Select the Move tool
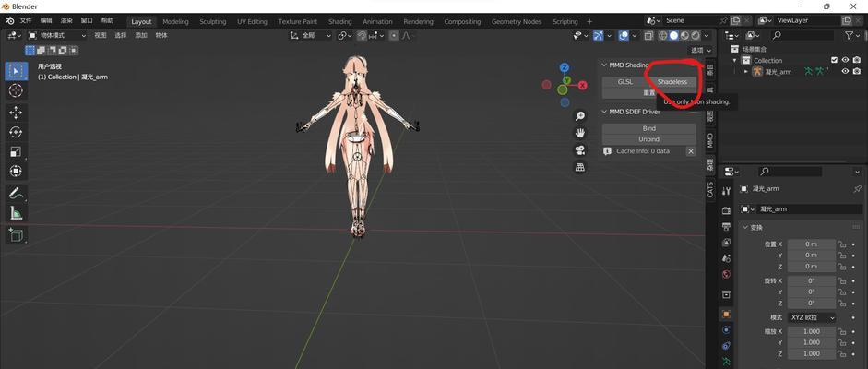 [16, 113]
